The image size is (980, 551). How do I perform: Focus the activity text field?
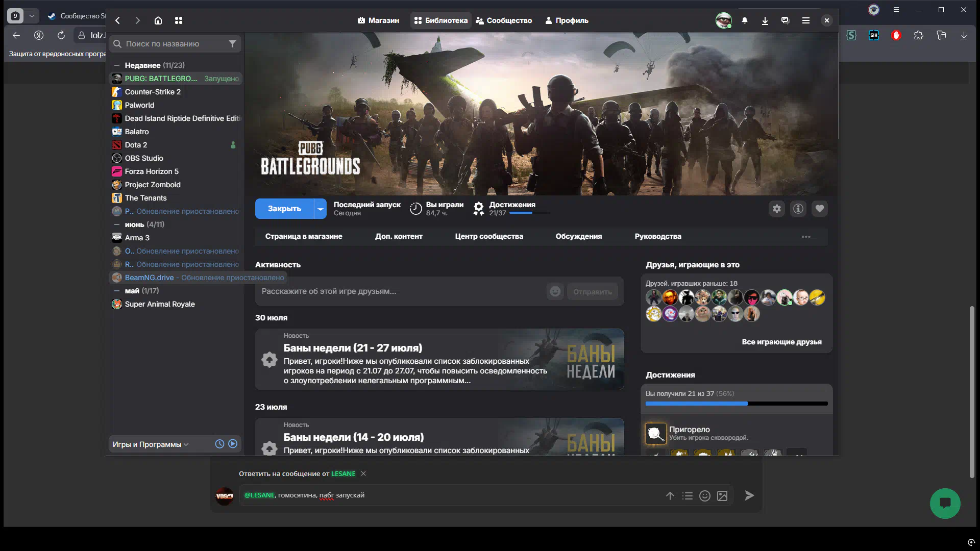tap(402, 291)
